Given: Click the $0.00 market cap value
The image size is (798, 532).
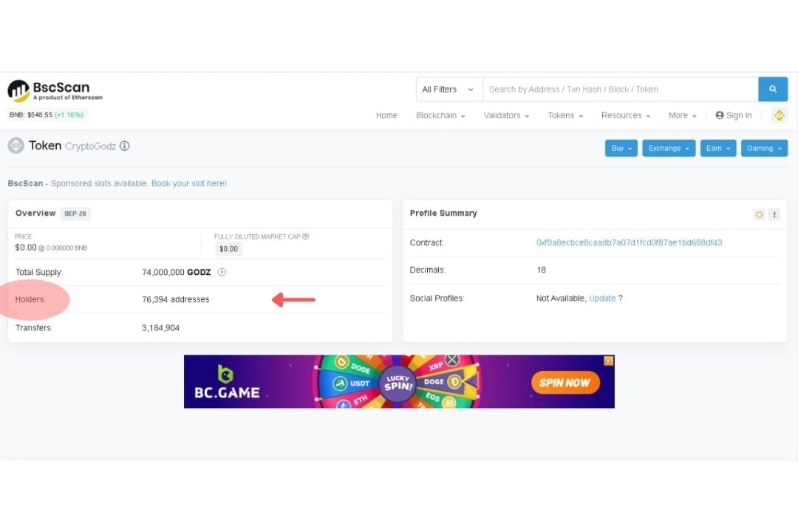Looking at the screenshot, I should [228, 249].
